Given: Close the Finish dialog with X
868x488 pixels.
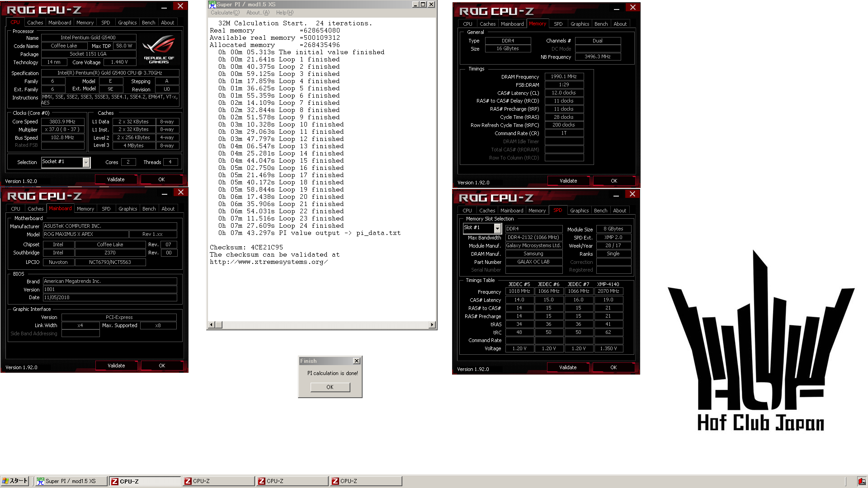Looking at the screenshot, I should click(x=356, y=361).
